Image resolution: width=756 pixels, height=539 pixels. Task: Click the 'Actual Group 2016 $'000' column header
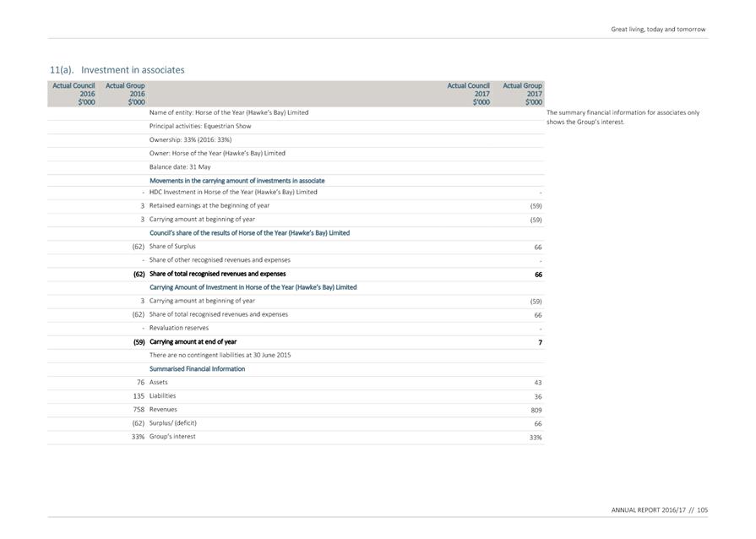click(x=125, y=94)
